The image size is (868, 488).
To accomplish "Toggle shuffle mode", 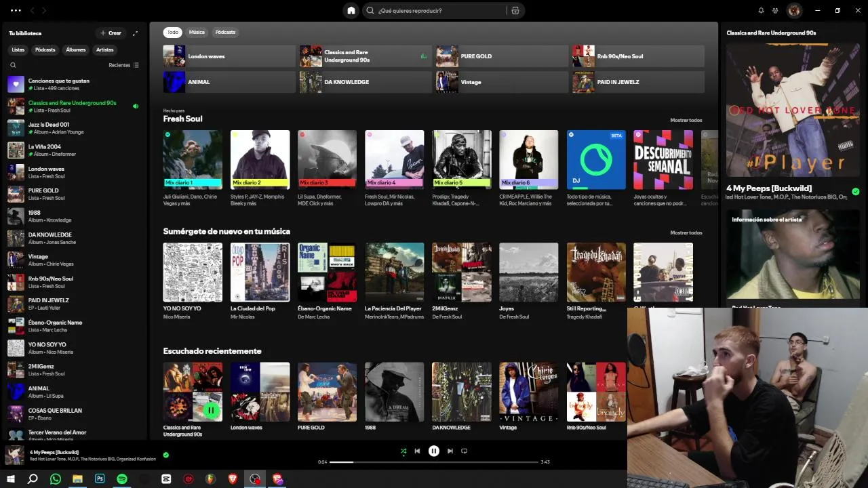I will pos(403,451).
